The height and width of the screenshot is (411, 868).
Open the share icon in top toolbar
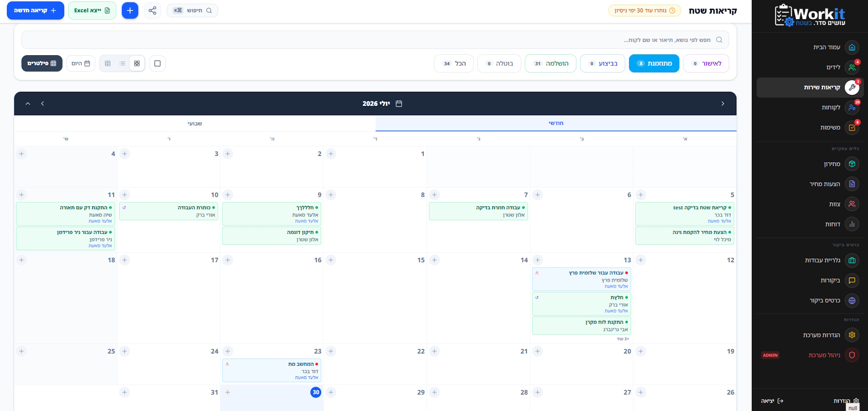click(153, 11)
